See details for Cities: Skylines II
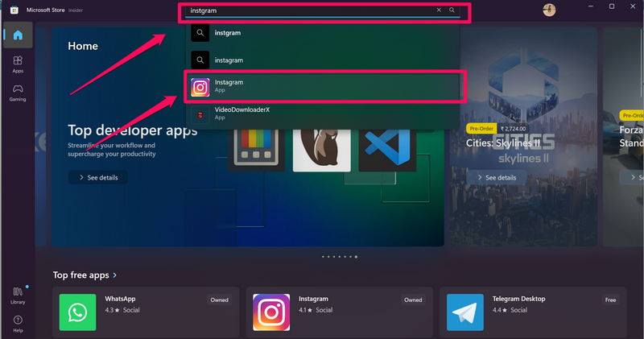Image resolution: width=644 pixels, height=339 pixels. (497, 177)
